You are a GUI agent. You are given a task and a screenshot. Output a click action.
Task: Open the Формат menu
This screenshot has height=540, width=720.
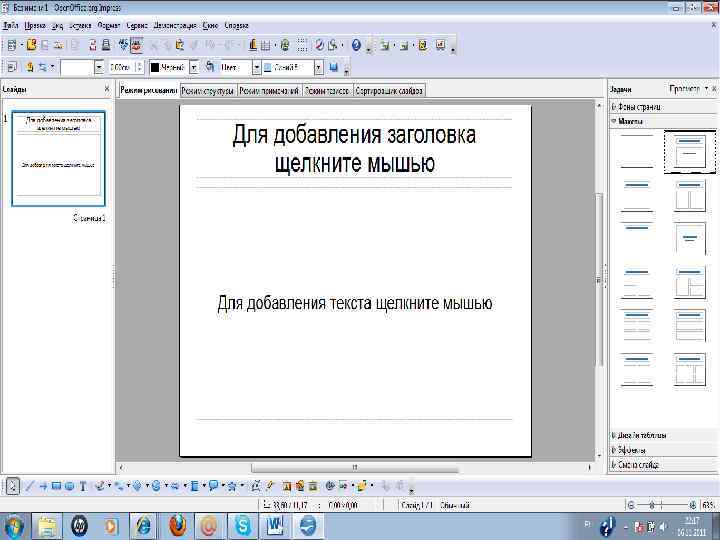[109, 26]
